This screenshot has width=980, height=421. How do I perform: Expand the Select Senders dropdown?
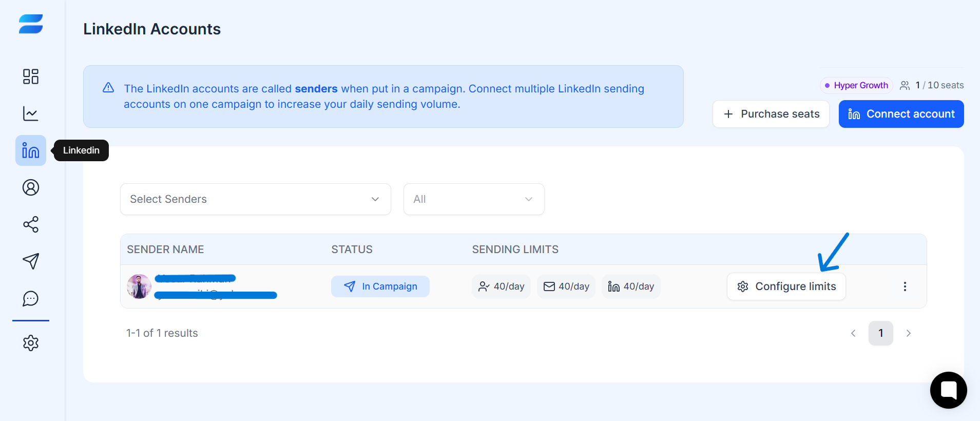click(x=256, y=199)
